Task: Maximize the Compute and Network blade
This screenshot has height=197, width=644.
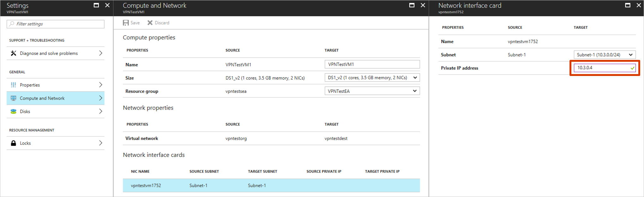Action: pyautogui.click(x=412, y=5)
